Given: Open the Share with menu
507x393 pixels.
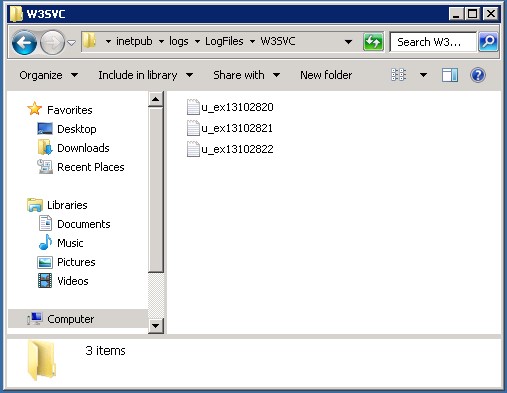Looking at the screenshot, I should 246,75.
